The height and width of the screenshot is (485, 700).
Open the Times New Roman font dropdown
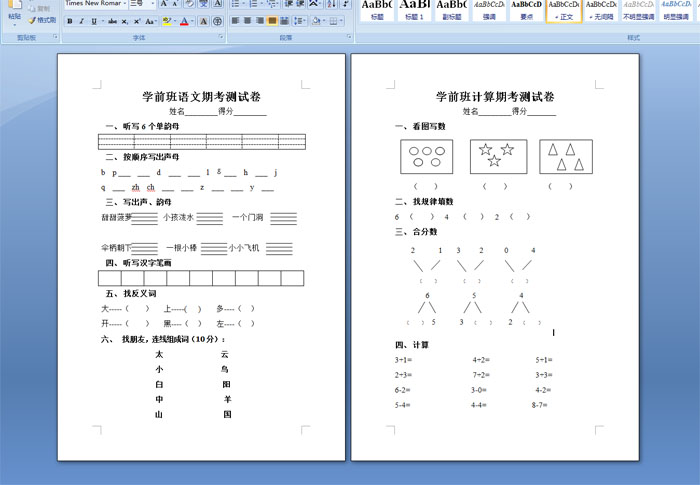coord(125,4)
